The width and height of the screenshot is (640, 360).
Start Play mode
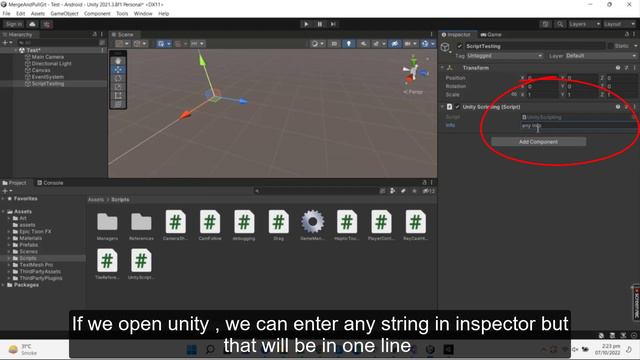[306, 24]
